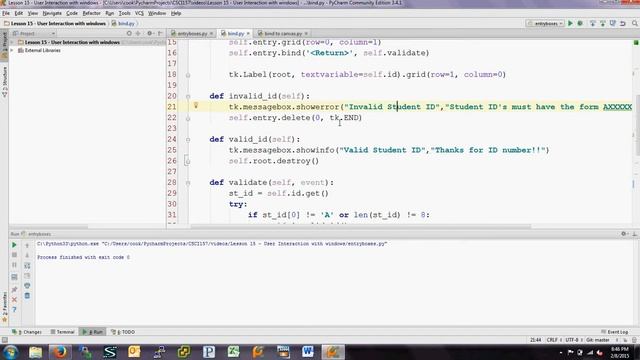Image resolution: width=640 pixels, height=360 pixels.
Task: Open help with the question mark icon
Action: coord(14,310)
